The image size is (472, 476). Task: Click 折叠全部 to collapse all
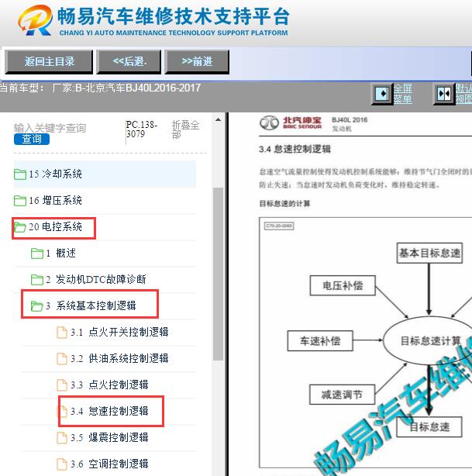point(185,129)
